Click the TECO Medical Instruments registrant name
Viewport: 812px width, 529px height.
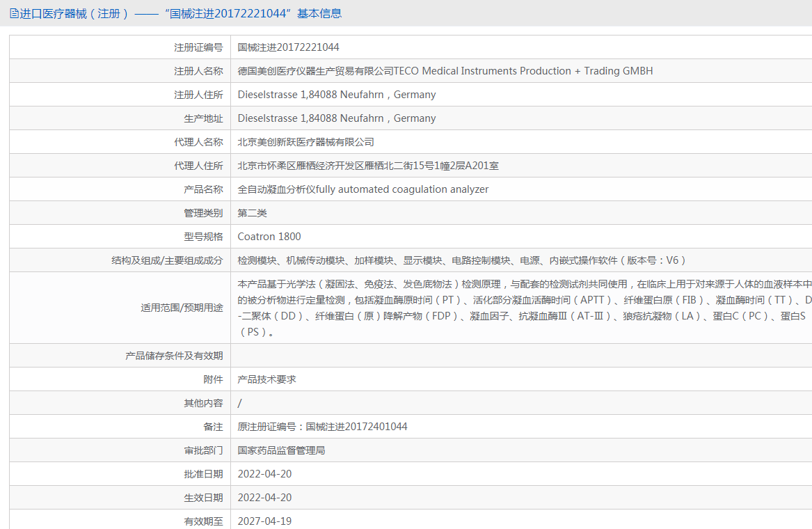point(445,71)
